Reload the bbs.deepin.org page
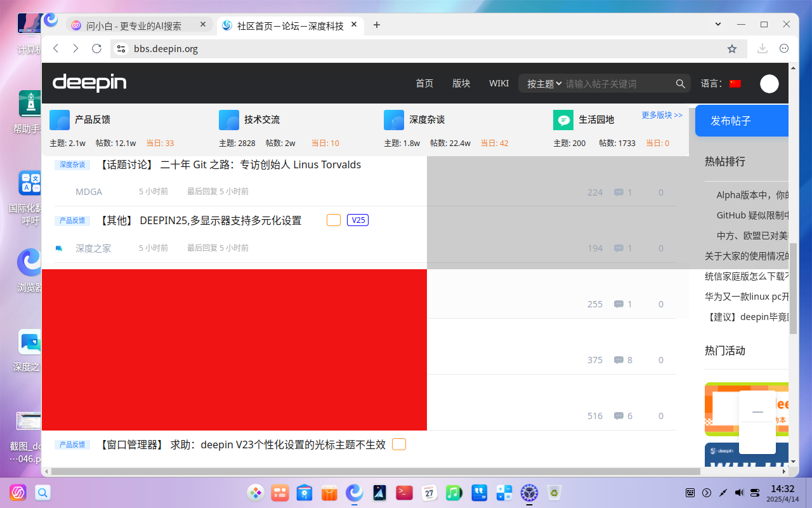The height and width of the screenshot is (508, 812). point(96,49)
